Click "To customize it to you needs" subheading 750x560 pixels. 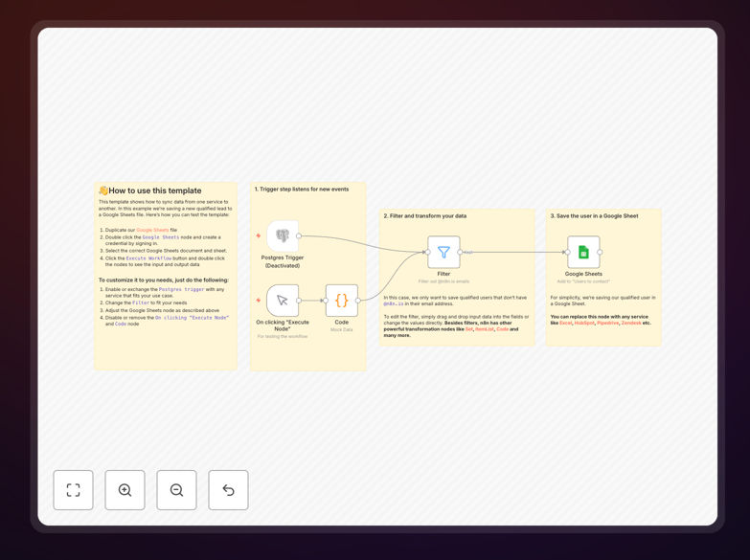point(164,280)
